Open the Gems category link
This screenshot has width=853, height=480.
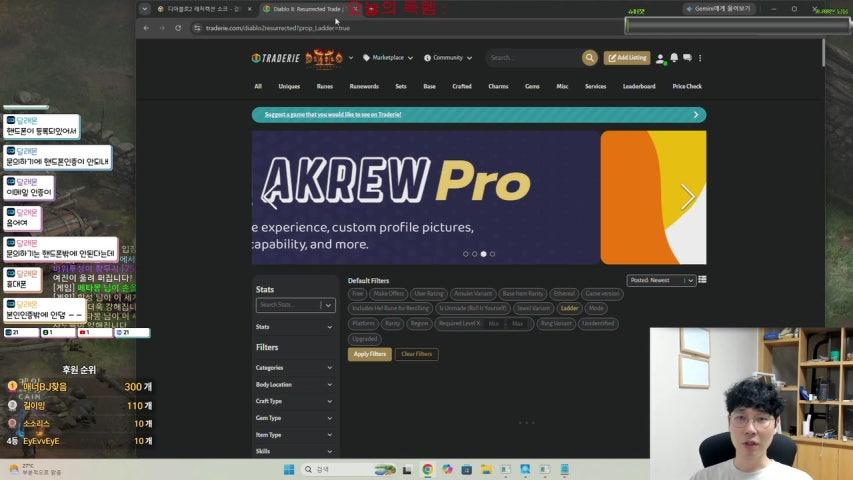point(532,87)
